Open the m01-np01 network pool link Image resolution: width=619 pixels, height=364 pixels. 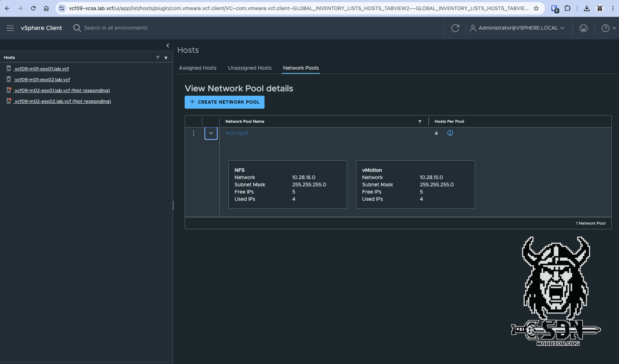pyautogui.click(x=237, y=133)
